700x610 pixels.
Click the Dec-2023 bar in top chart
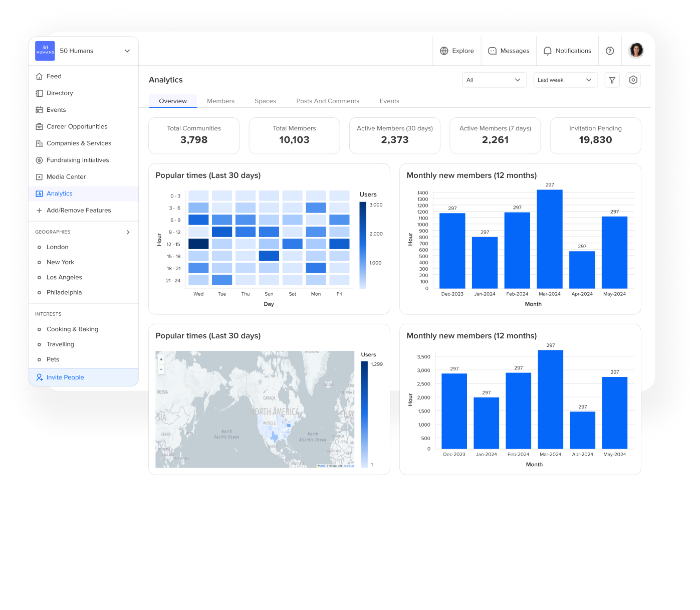coord(452,251)
